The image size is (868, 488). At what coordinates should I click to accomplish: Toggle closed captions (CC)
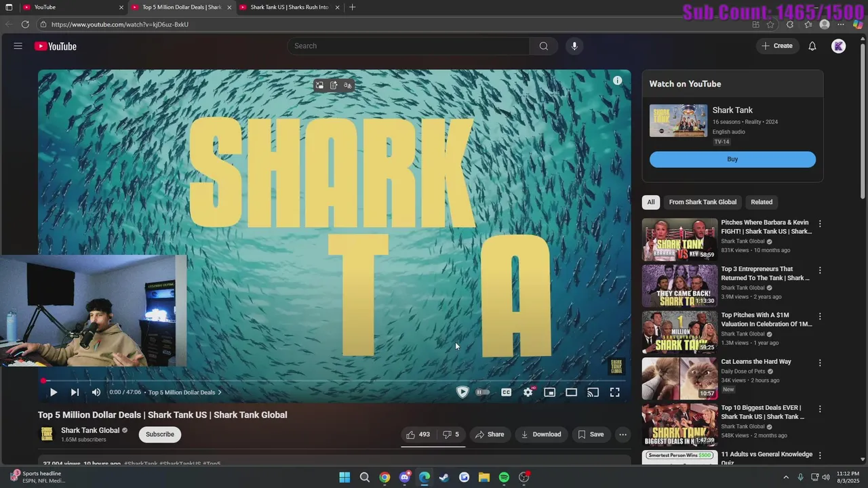click(x=506, y=392)
